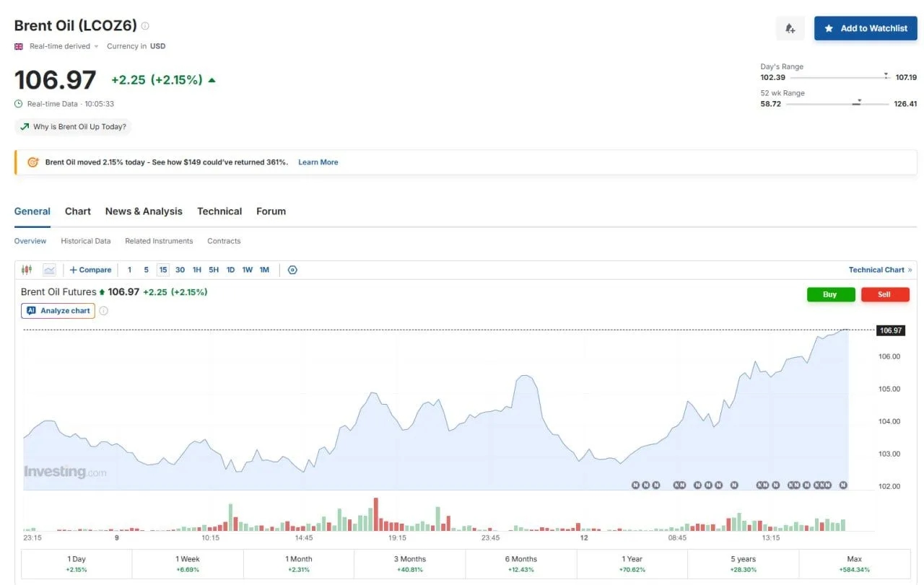Image resolution: width=924 pixels, height=585 pixels.
Task: Click the Learn More link
Action: point(318,162)
